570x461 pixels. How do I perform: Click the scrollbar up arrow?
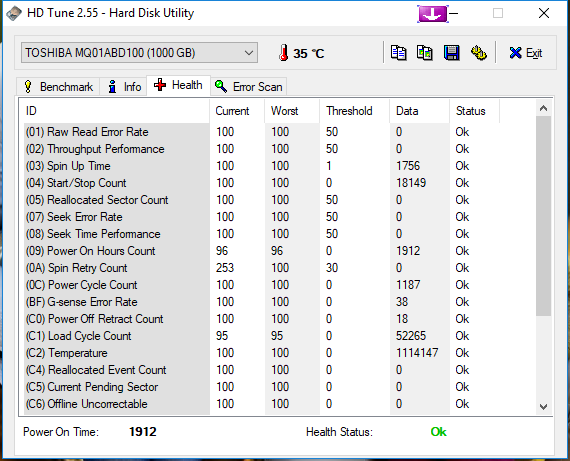[543, 108]
